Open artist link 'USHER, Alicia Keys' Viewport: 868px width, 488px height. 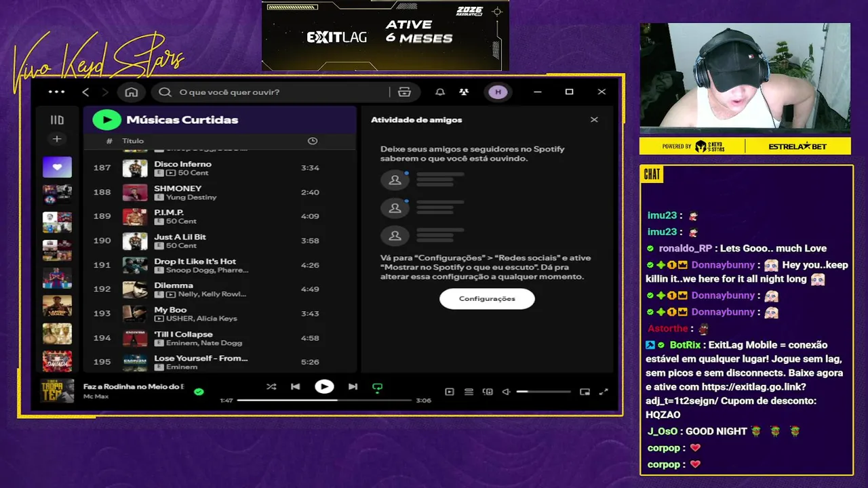coord(201,319)
